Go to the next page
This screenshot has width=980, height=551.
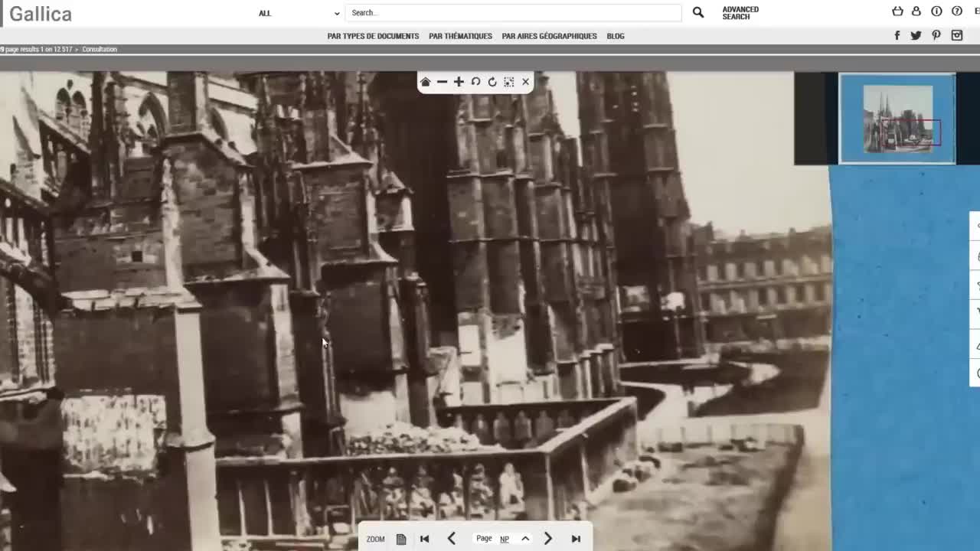click(x=548, y=539)
